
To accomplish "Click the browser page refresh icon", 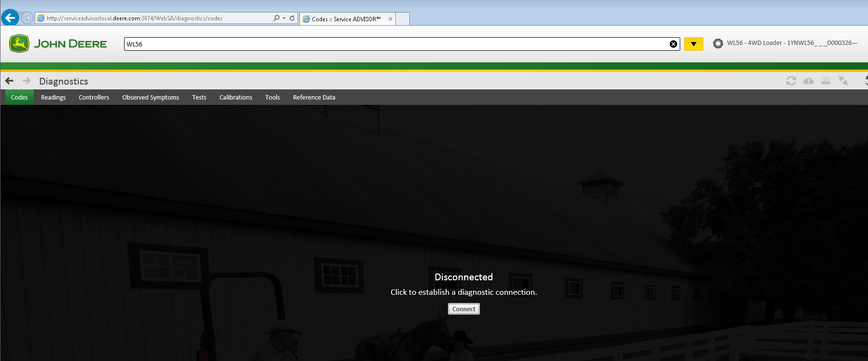I will click(292, 18).
